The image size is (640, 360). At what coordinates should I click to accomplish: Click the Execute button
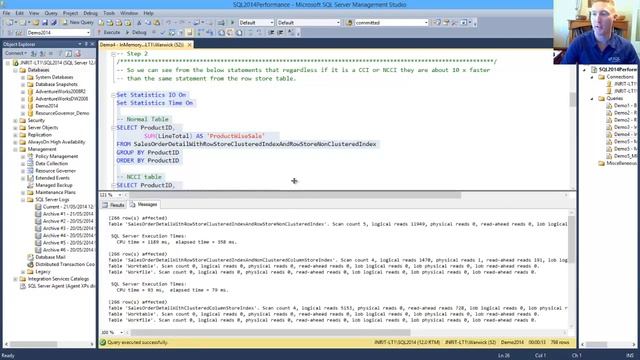point(108,32)
